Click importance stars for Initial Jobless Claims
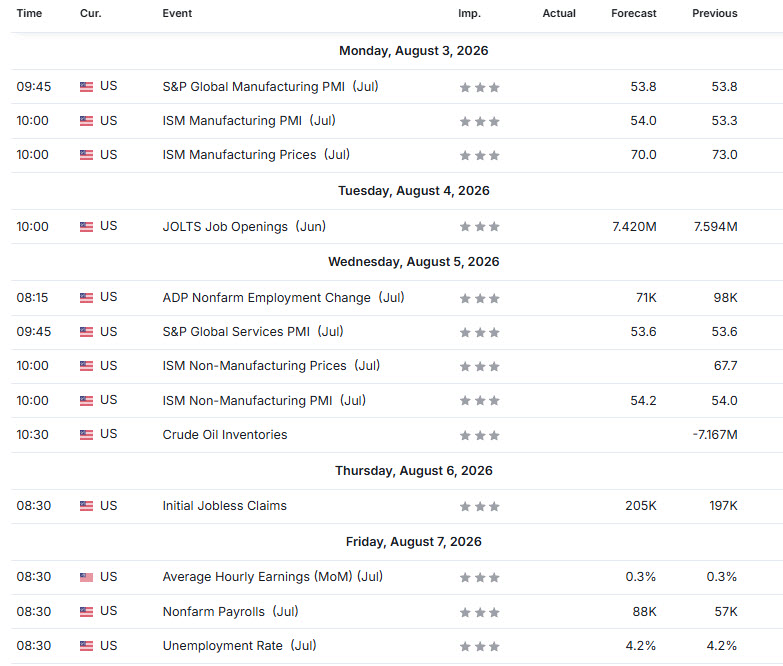 pos(479,507)
